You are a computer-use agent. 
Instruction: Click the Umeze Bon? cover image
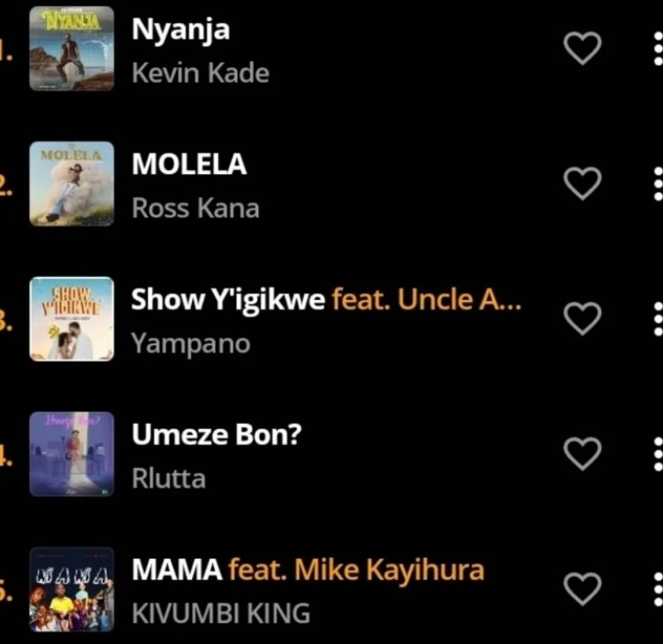point(72,454)
